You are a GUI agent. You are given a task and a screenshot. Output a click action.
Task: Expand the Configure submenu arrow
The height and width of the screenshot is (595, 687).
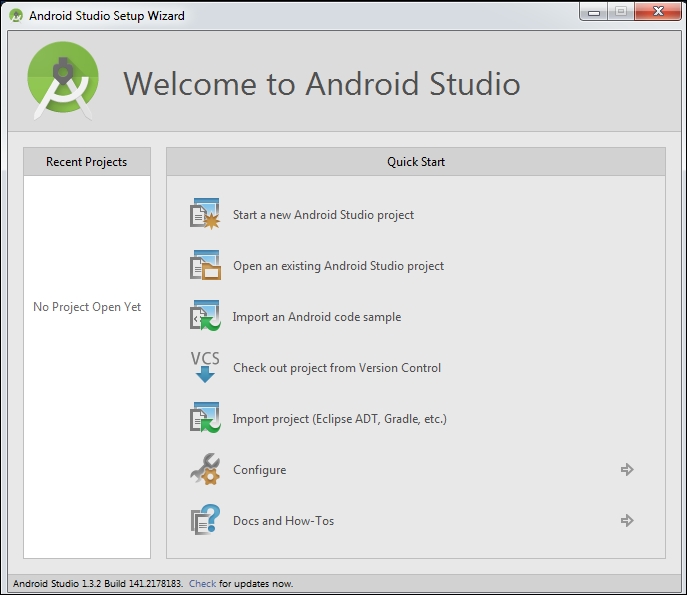(627, 469)
